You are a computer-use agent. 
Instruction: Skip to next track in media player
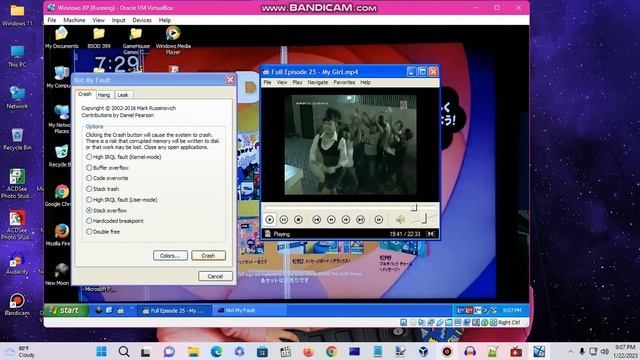pos(360,220)
